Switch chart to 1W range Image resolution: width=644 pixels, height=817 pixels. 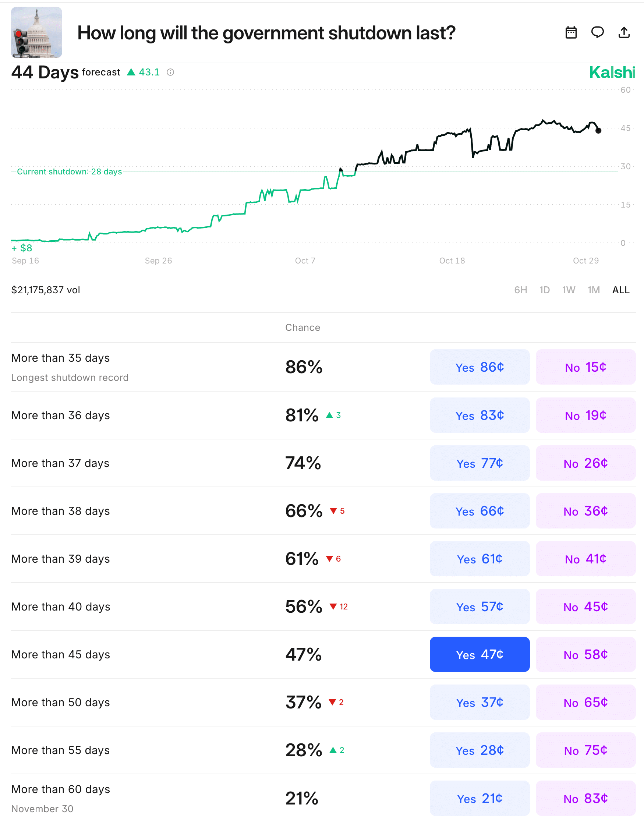pyautogui.click(x=568, y=290)
